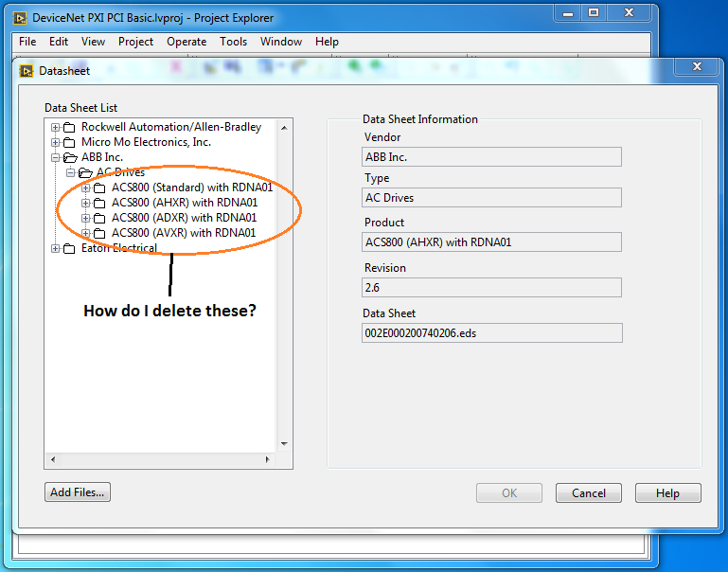Image resolution: width=728 pixels, height=572 pixels.
Task: Close the Datasheet dialog
Action: tap(697, 67)
